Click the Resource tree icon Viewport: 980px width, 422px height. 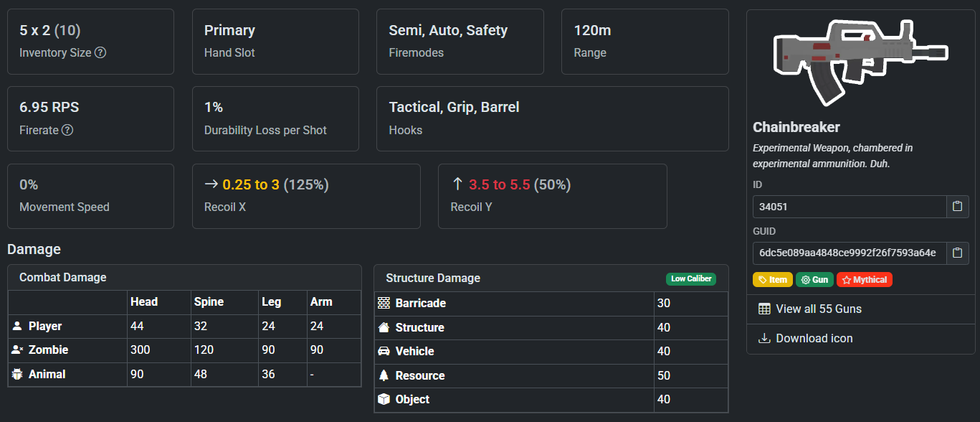point(384,375)
